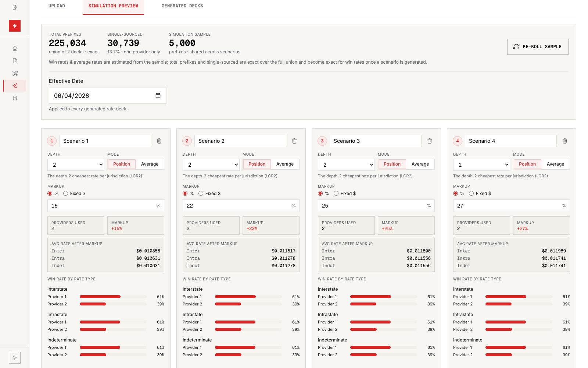Set Scenario 1 mode to Average
The image size is (588, 368).
150,164
